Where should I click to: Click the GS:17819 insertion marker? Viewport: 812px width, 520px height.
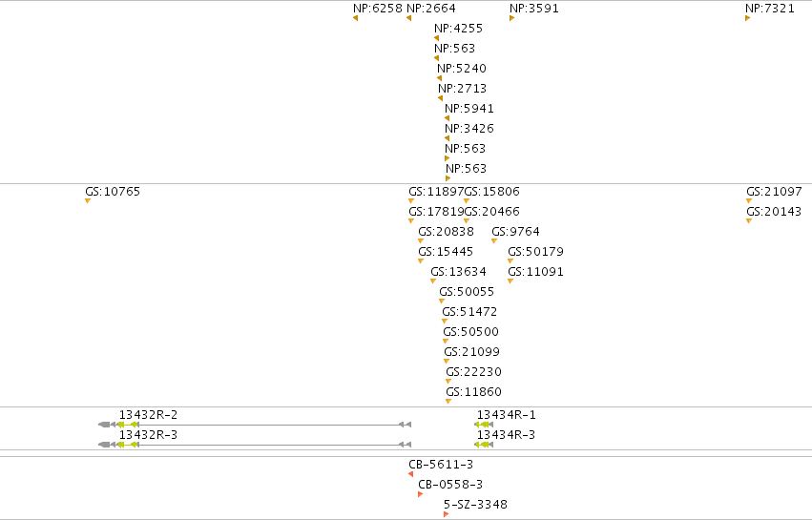[411, 221]
